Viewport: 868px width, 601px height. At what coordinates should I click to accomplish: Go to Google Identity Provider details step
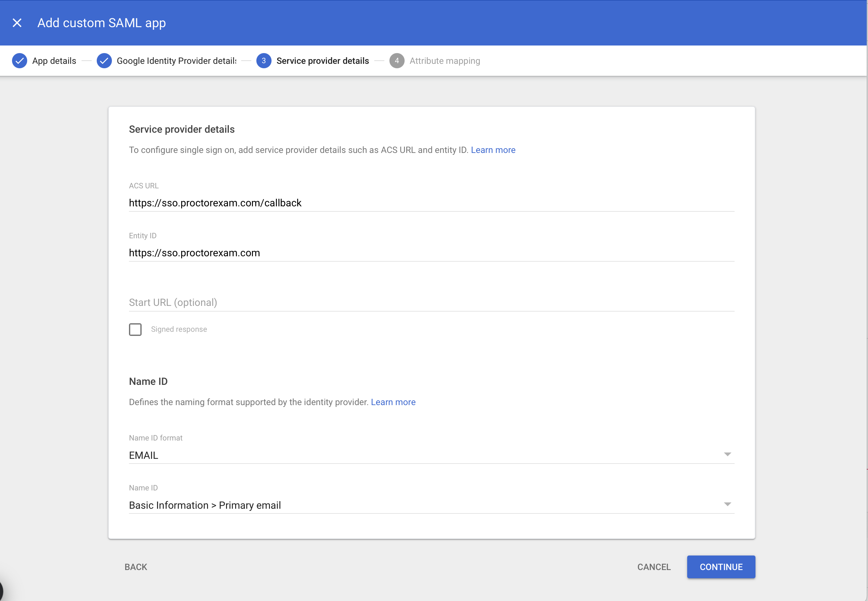tap(177, 61)
